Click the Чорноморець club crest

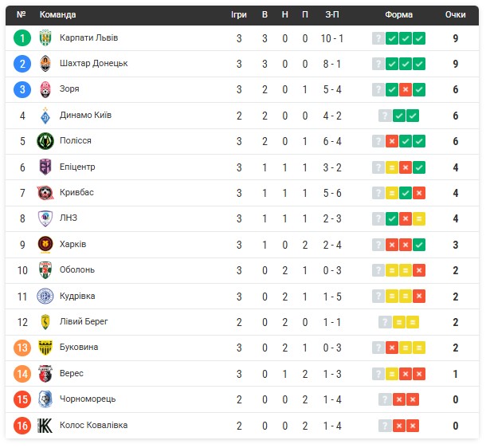tap(45, 399)
